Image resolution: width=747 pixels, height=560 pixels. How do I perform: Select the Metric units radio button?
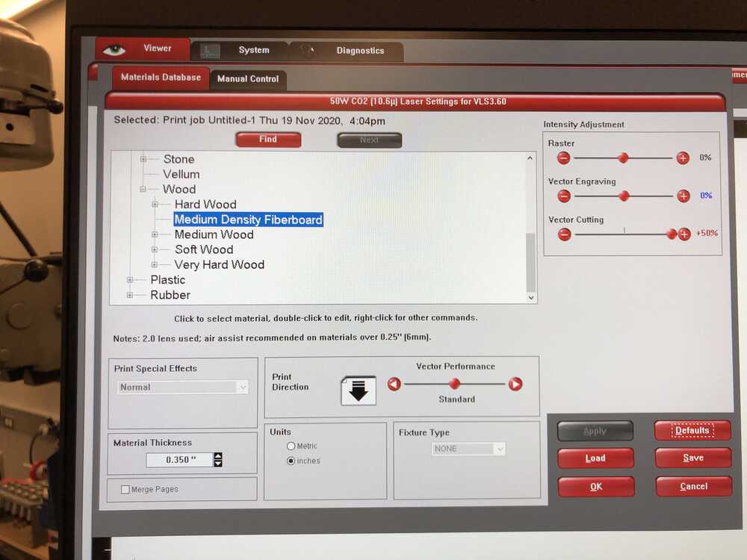pyautogui.click(x=291, y=446)
